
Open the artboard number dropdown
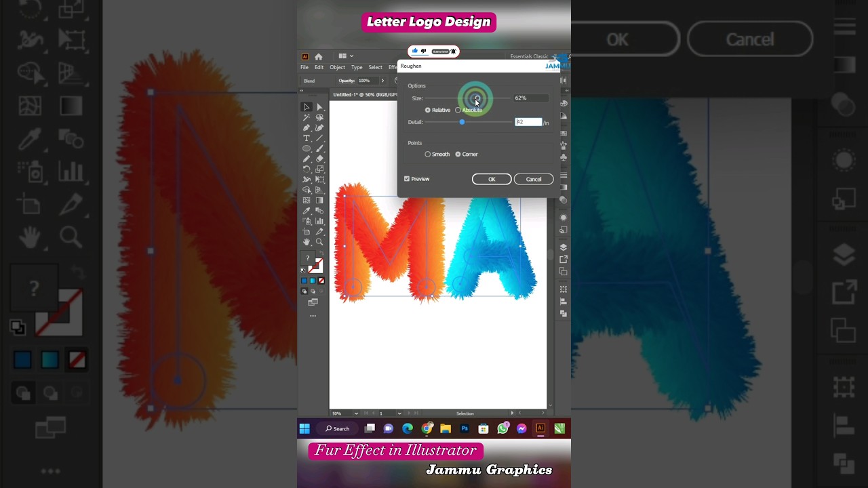[399, 413]
